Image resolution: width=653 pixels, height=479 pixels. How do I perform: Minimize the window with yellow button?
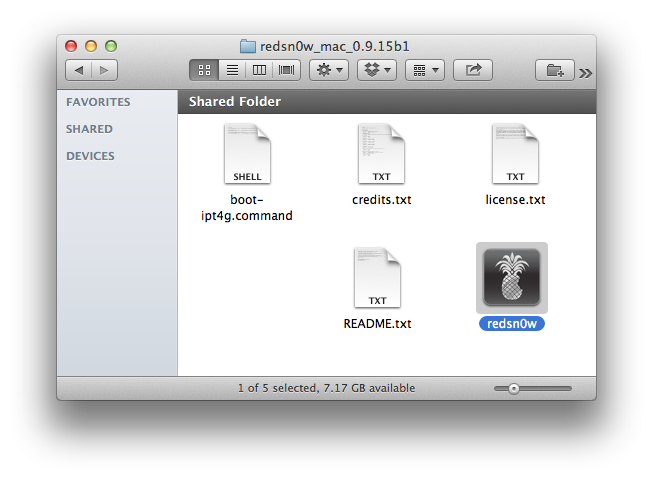pyautogui.click(x=91, y=46)
